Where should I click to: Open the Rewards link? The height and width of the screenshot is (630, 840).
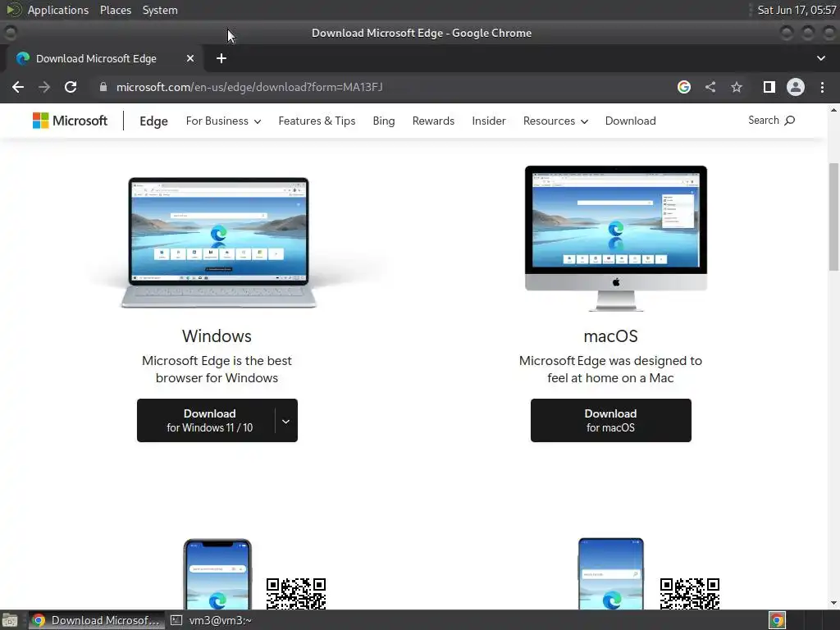(x=433, y=121)
